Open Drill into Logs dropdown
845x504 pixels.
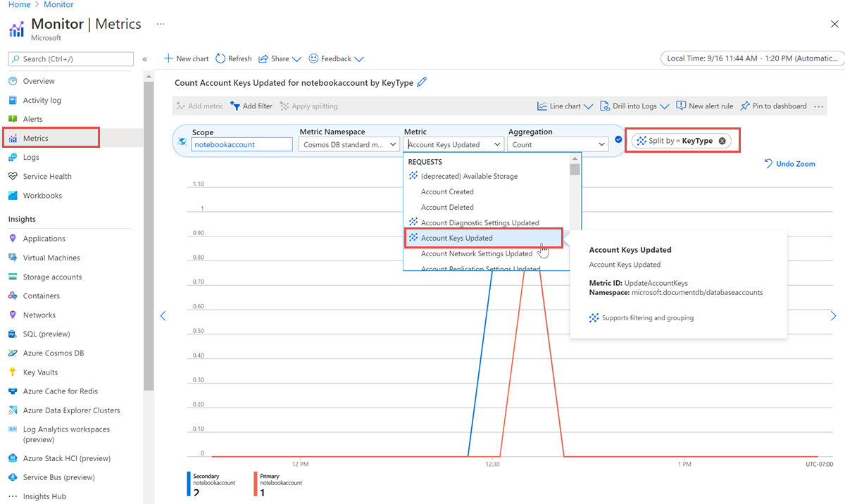coord(634,106)
